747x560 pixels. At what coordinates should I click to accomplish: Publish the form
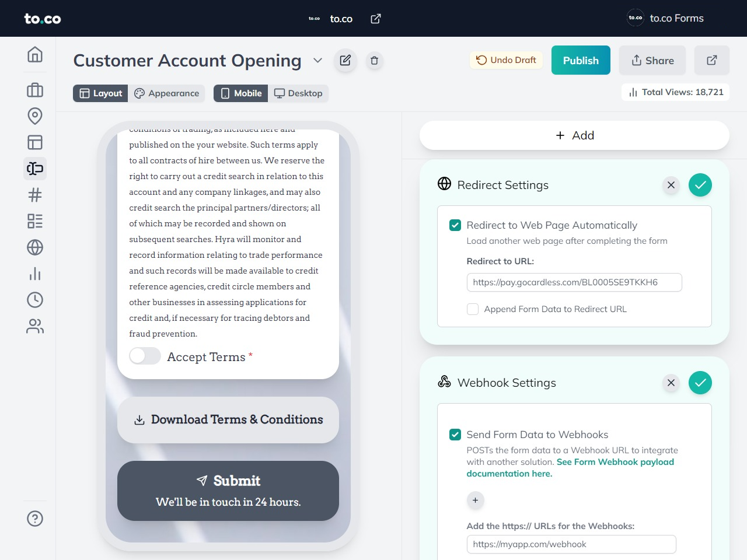[581, 60]
